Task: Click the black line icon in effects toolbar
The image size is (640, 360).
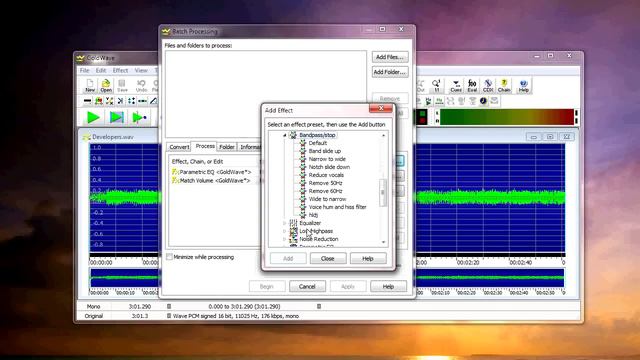Action: [87, 101]
